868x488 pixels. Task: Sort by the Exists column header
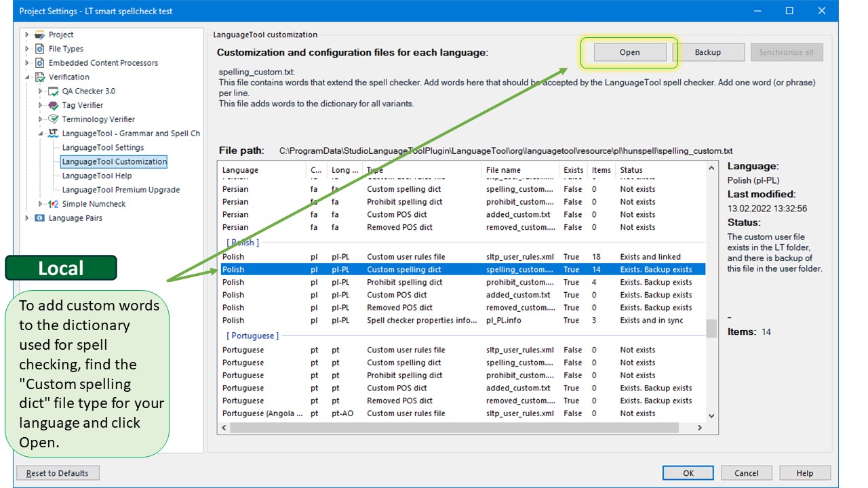[x=573, y=170]
